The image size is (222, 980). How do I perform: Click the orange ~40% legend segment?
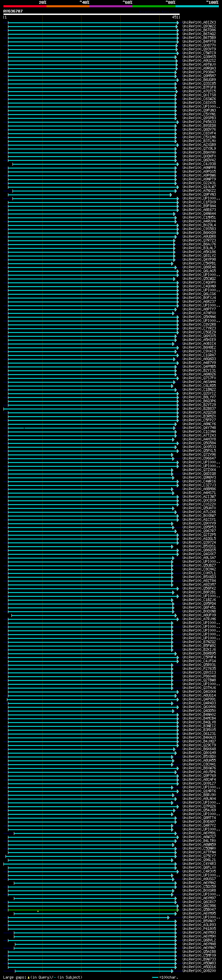tap(68, 6)
